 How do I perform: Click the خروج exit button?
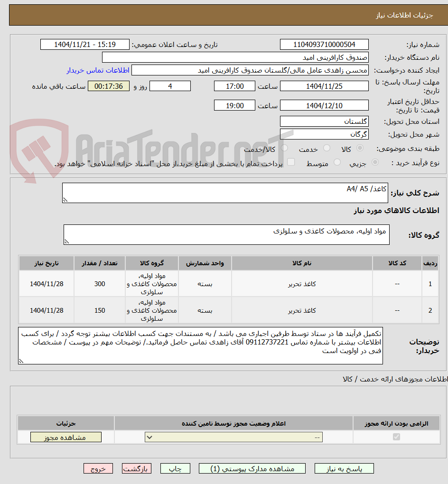tap(98, 468)
